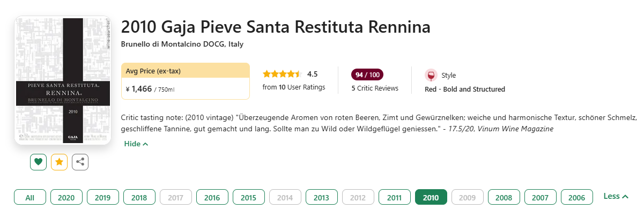Screen dimensions: 644x209
Task: Click the wine label thumbnail image
Action: point(63,80)
